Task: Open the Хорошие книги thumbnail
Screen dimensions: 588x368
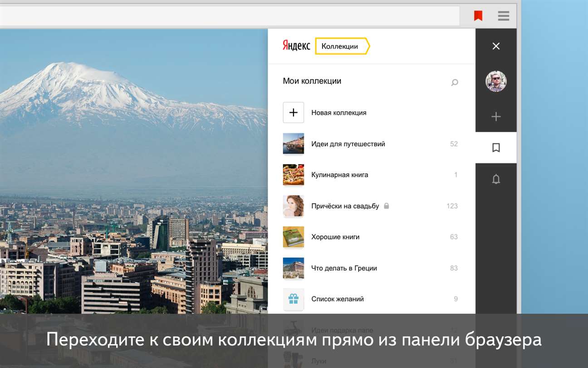Action: [294, 237]
